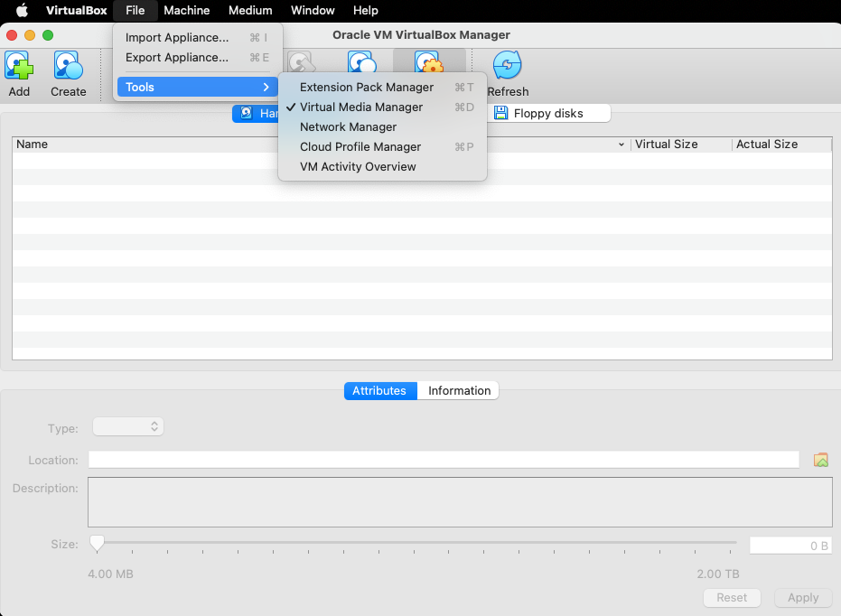Browse for a location using the folder icon
Image resolution: width=841 pixels, height=616 pixels.
point(820,460)
